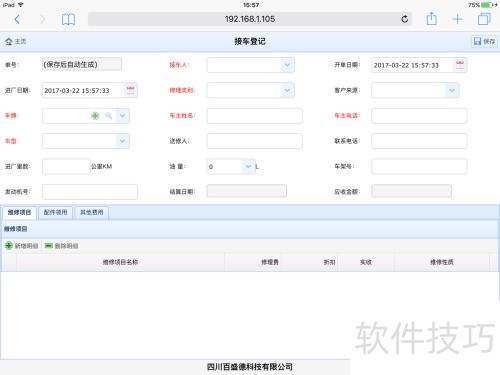Click the 车主姓名 input field
This screenshot has width=500, height=375.
tap(255, 116)
